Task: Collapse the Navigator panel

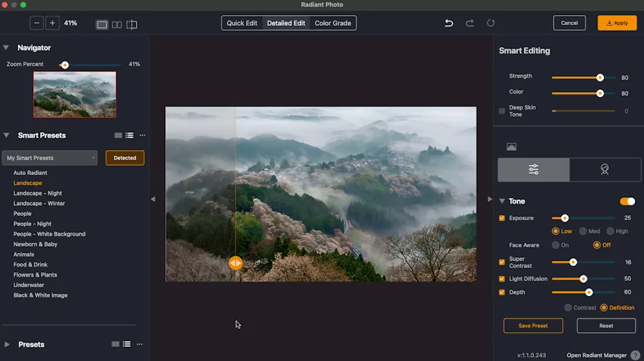Action: coord(6,48)
